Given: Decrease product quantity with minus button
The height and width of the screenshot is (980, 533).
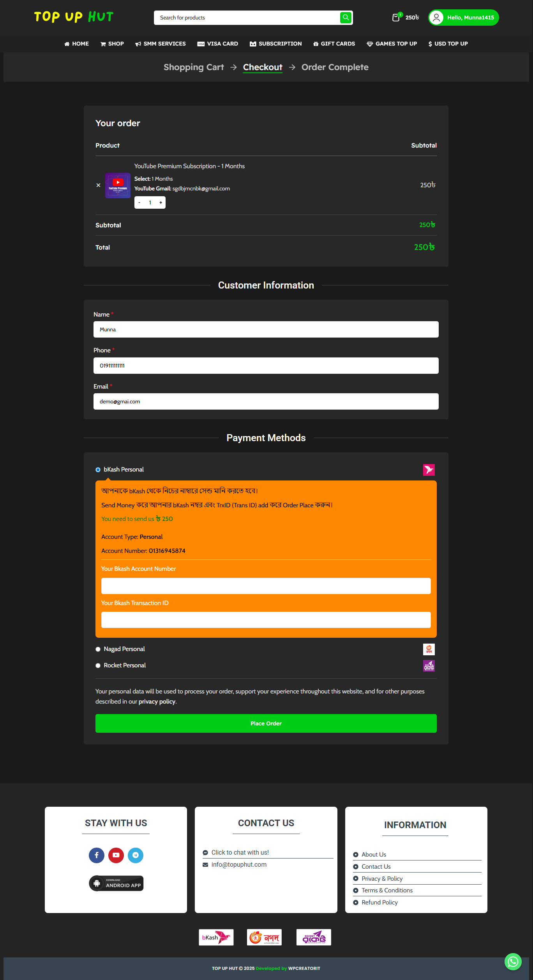Looking at the screenshot, I should [x=139, y=202].
